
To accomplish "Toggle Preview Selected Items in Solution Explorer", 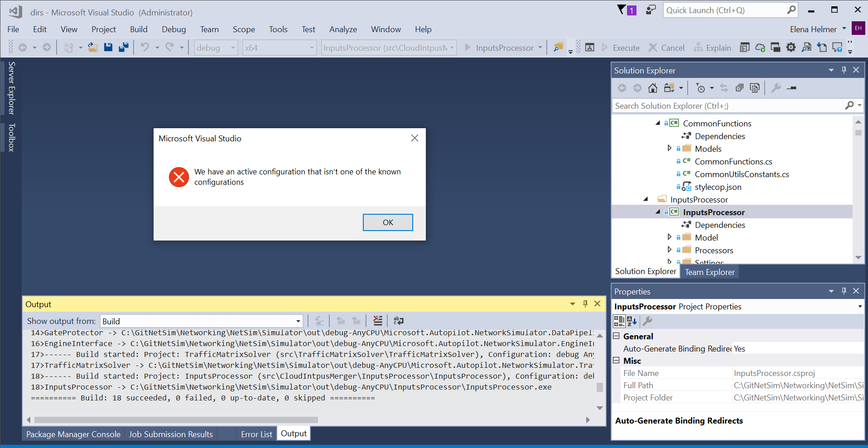I will (791, 88).
